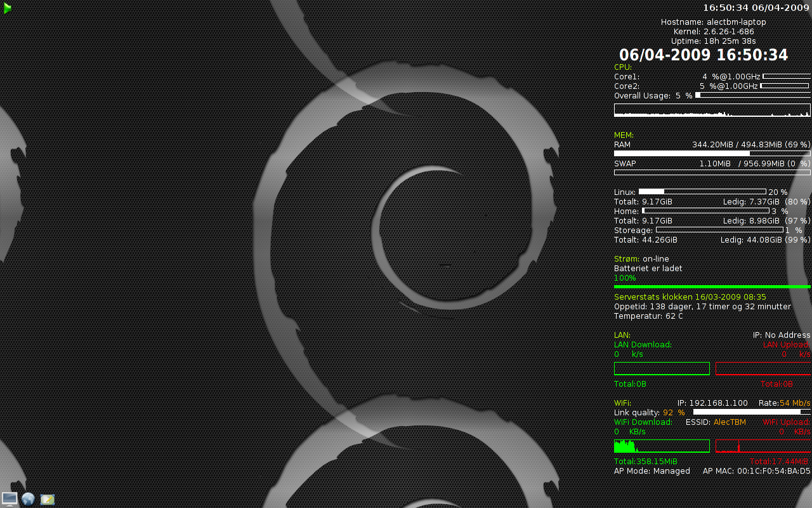
Task: Click the CPU: section heading
Action: point(623,67)
